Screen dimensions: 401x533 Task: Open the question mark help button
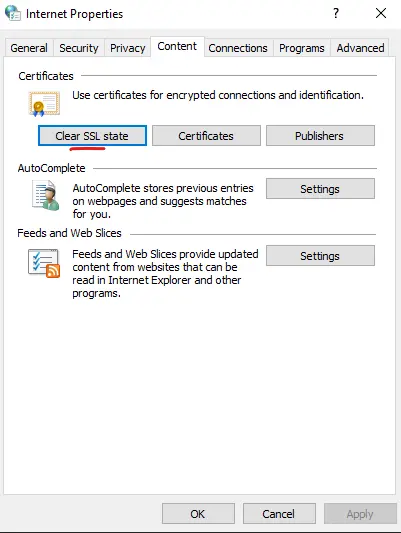click(x=336, y=13)
